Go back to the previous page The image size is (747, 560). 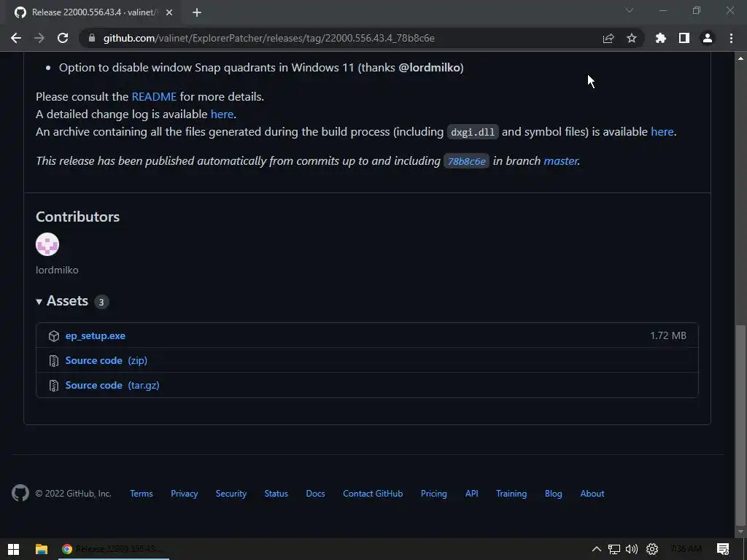coord(16,38)
